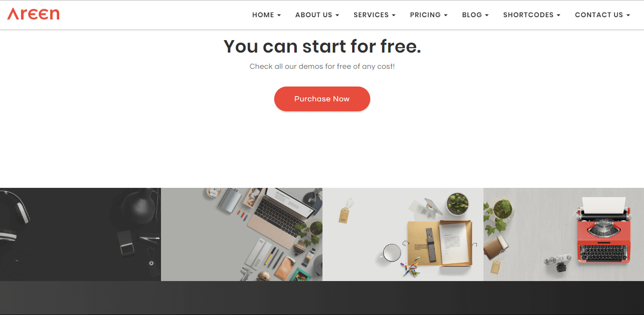Click the caret arrow beside ABOUT US

(x=337, y=15)
